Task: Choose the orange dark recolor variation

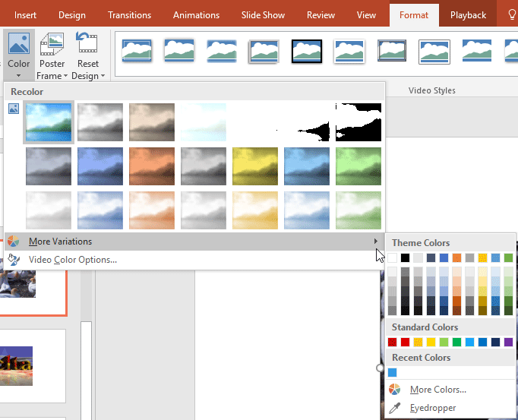Action: (152, 166)
